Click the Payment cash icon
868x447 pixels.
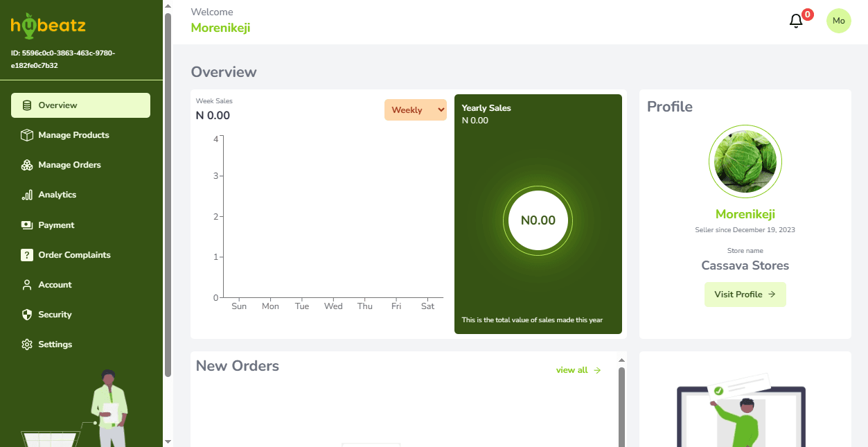click(27, 225)
